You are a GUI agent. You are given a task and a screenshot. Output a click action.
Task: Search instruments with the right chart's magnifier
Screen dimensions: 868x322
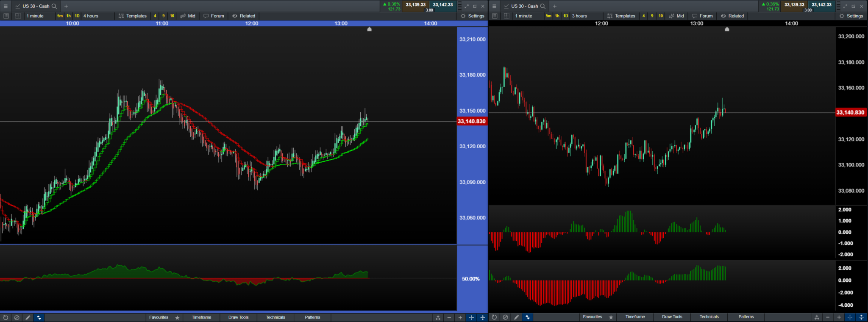[543, 6]
